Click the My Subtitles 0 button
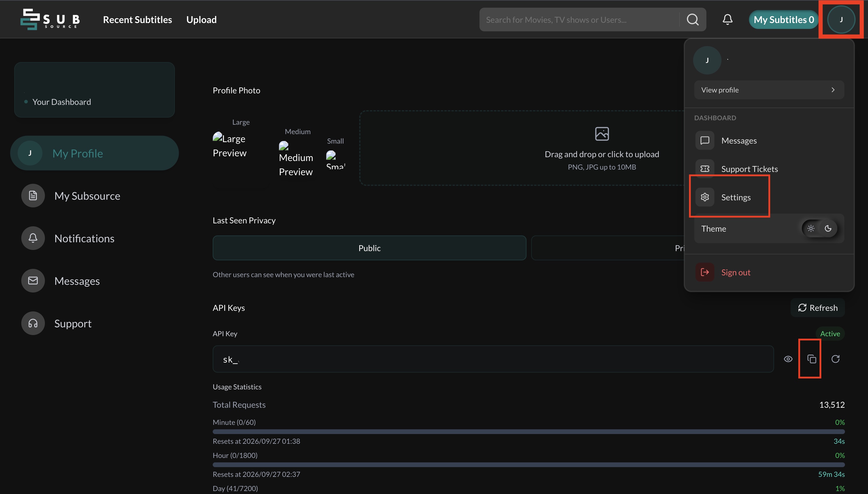The width and height of the screenshot is (868, 494). [x=784, y=20]
